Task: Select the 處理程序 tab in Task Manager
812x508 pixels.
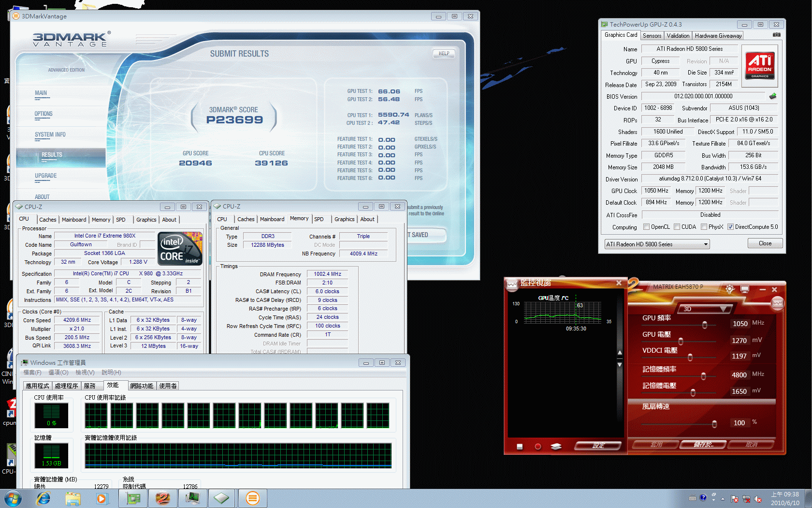Action: [66, 386]
